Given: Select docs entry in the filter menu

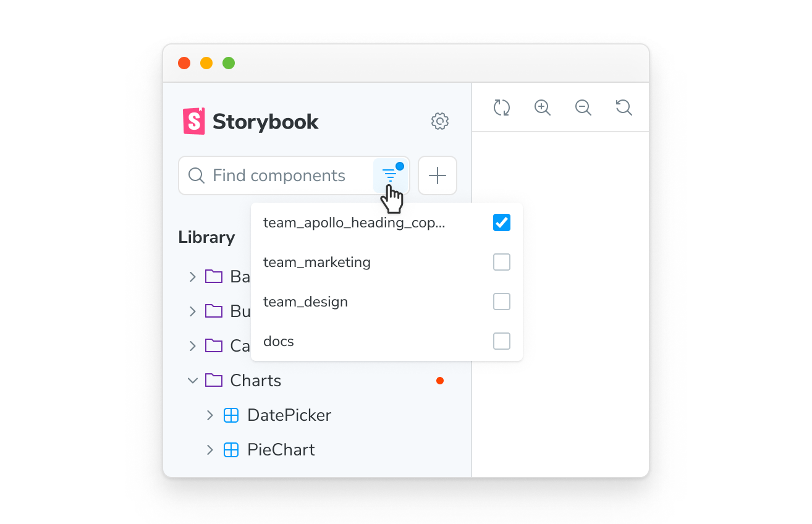Looking at the screenshot, I should (x=278, y=341).
